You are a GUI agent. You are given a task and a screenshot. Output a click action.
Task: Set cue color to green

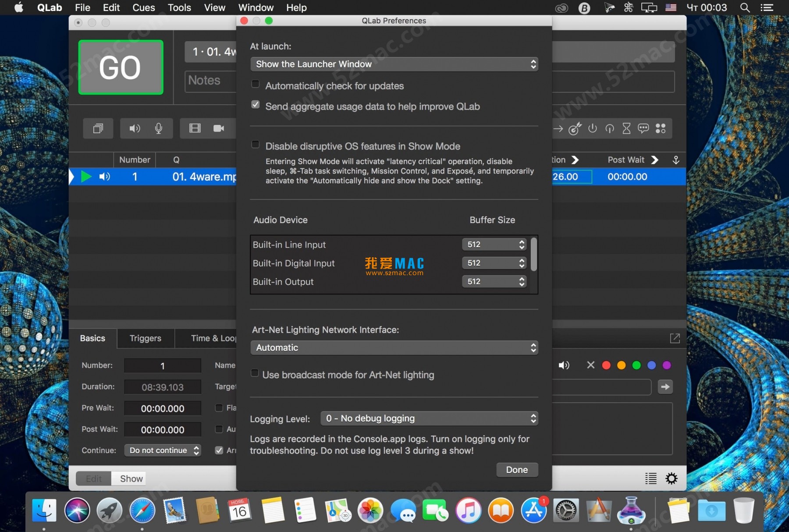[636, 365]
